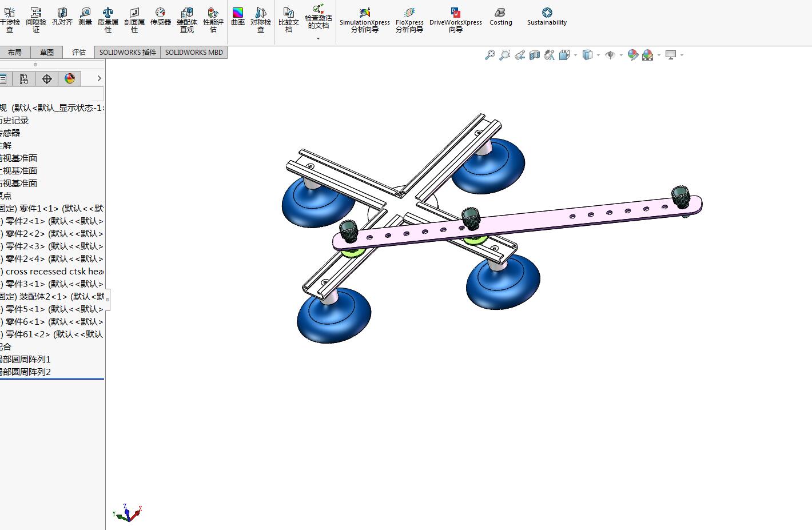Image resolution: width=812 pixels, height=530 pixels.
Task: Click Dynamic Annotation Views icon
Action: pyautogui.click(x=550, y=55)
